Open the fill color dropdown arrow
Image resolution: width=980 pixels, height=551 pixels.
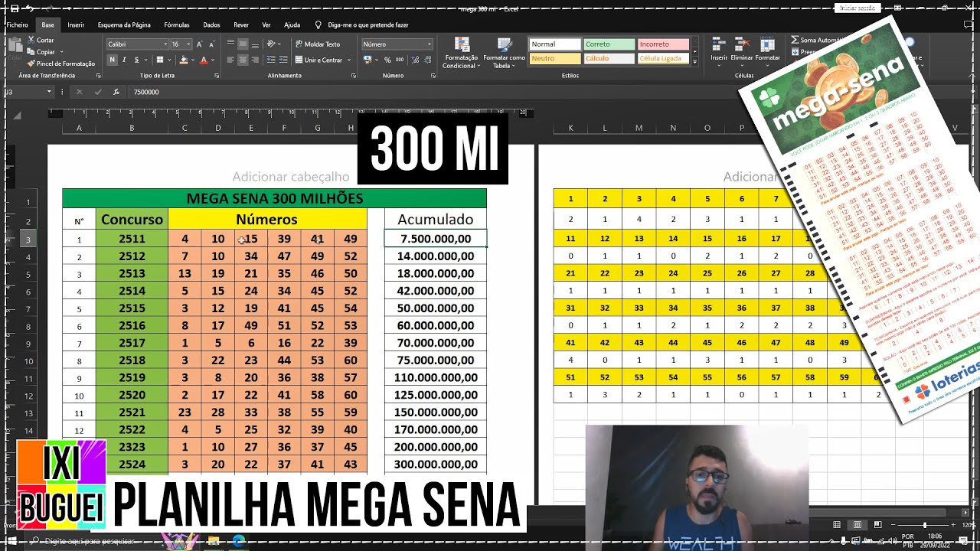point(192,60)
